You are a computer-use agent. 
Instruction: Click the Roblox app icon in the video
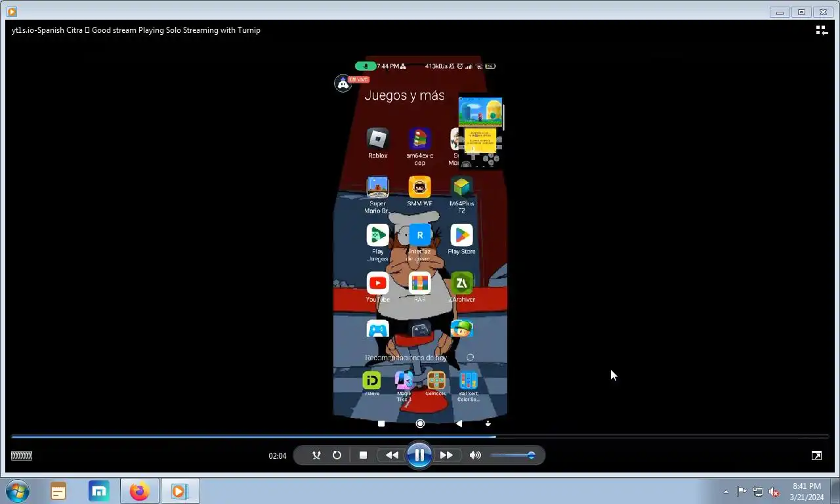(x=377, y=138)
